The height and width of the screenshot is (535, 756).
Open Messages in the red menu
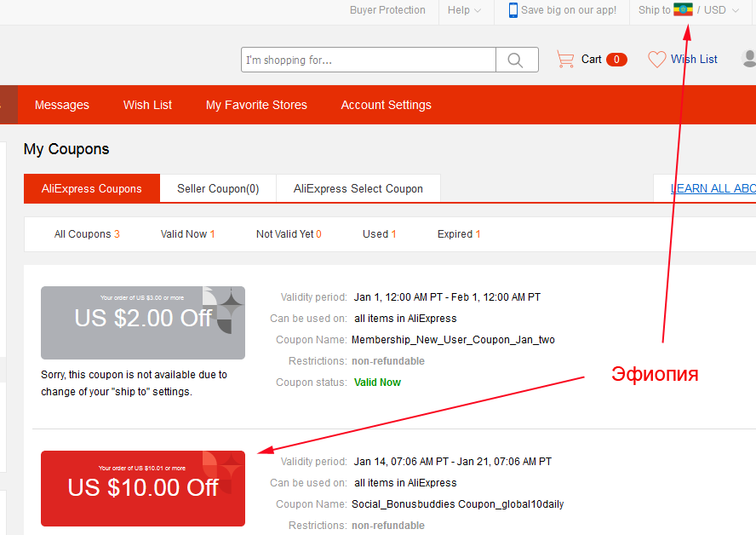click(61, 105)
